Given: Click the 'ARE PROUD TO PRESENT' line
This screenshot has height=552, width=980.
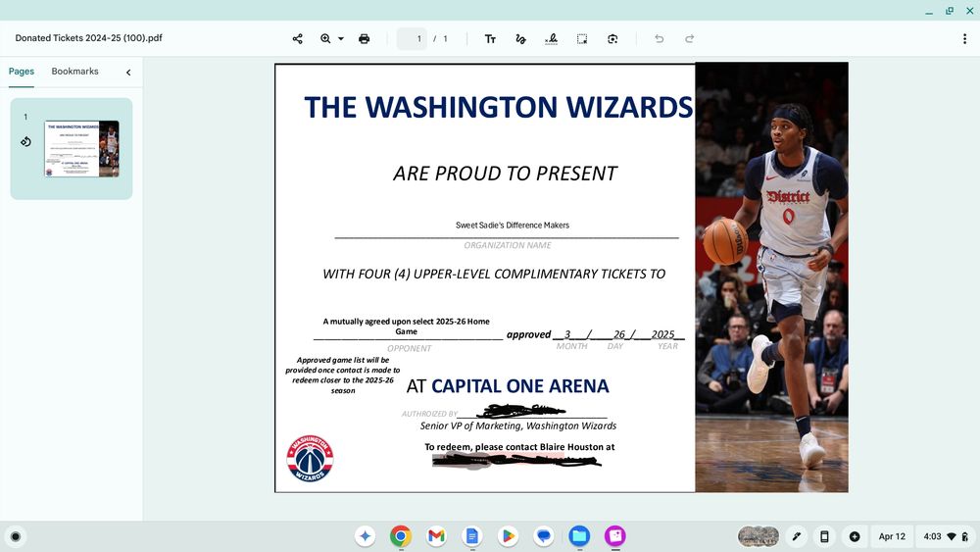Looking at the screenshot, I should (505, 174).
